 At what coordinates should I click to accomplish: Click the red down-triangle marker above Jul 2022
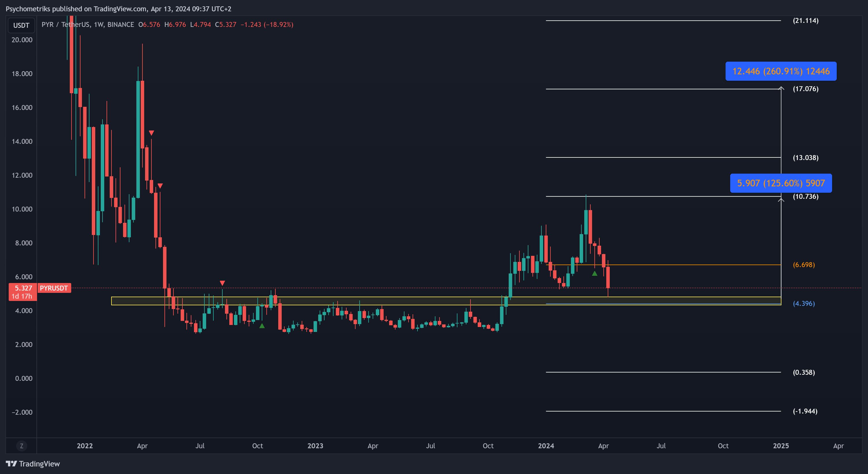tap(222, 283)
